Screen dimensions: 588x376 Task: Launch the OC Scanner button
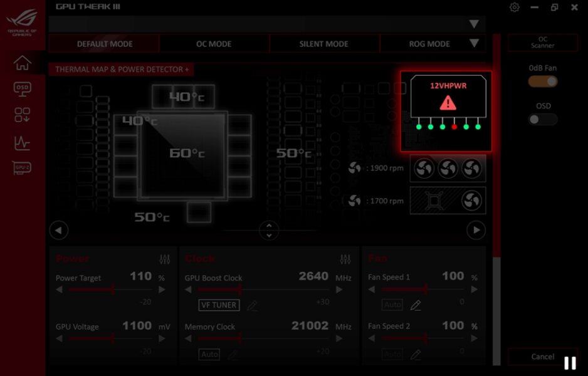542,43
